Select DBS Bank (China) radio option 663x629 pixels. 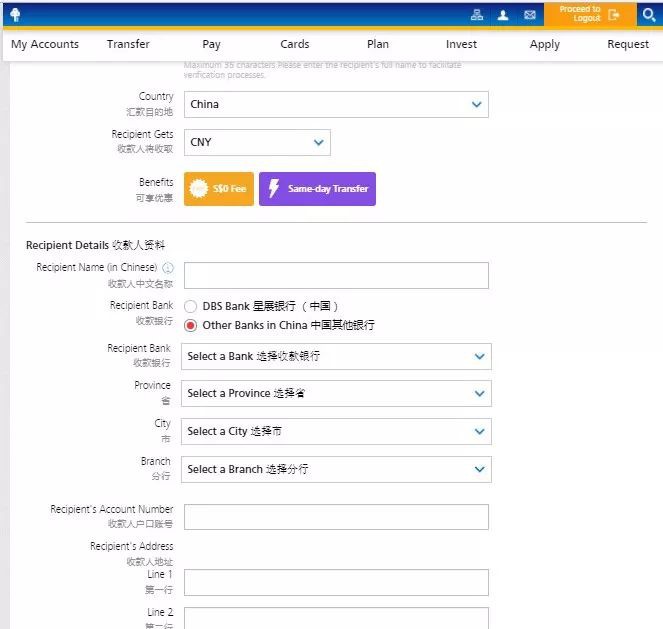point(191,307)
